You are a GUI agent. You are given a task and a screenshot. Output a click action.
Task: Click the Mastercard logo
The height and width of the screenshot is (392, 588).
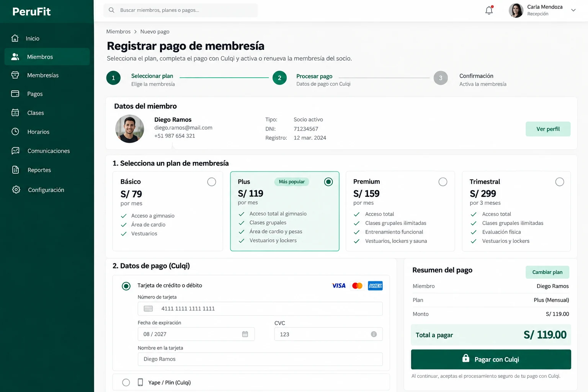357,286
